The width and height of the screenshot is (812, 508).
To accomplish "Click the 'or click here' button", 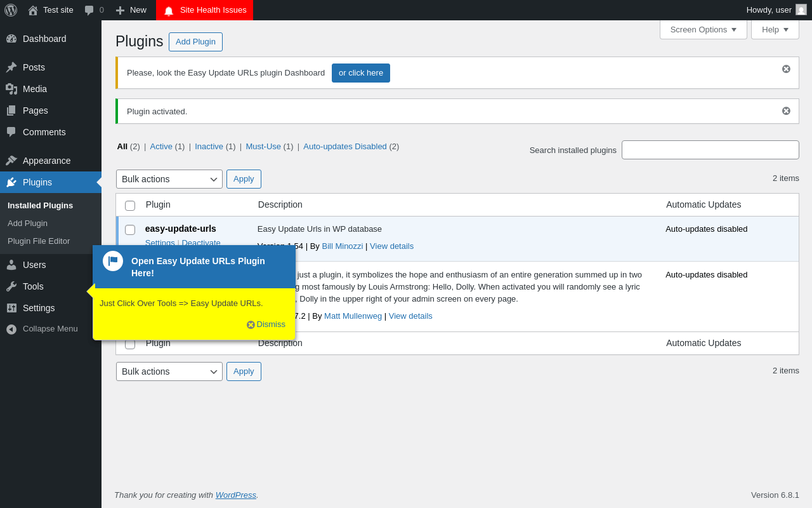I will [361, 73].
